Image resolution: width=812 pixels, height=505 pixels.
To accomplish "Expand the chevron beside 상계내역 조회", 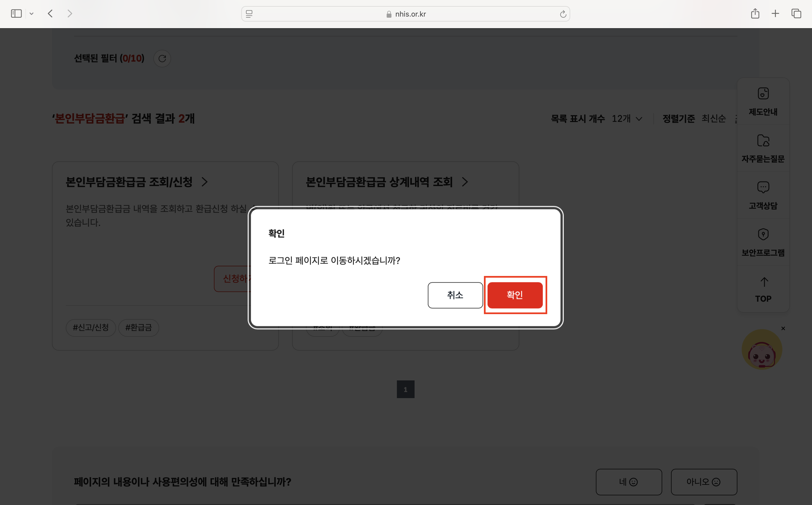I will point(465,182).
